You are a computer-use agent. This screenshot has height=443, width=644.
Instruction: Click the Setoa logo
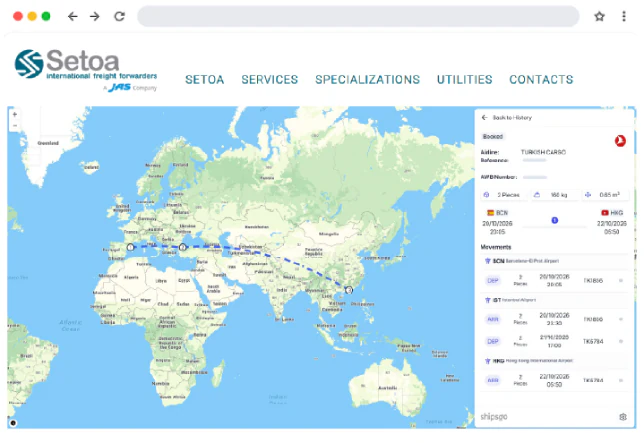coord(85,70)
